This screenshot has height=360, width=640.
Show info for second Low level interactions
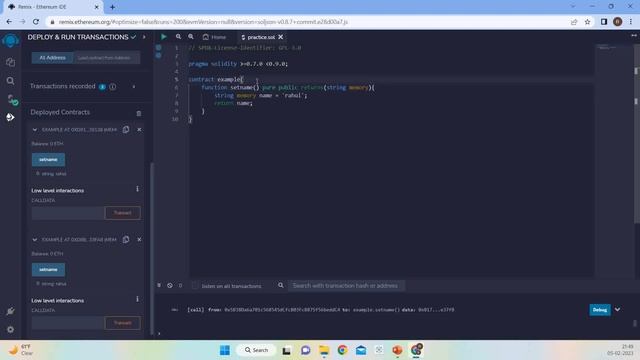137,299
